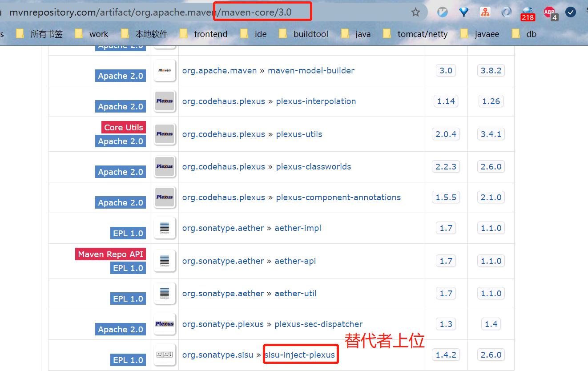Screen dimensions: 588x371
Task: Open version 1.3 of plexus-sec-dispatcher
Action: (x=446, y=324)
